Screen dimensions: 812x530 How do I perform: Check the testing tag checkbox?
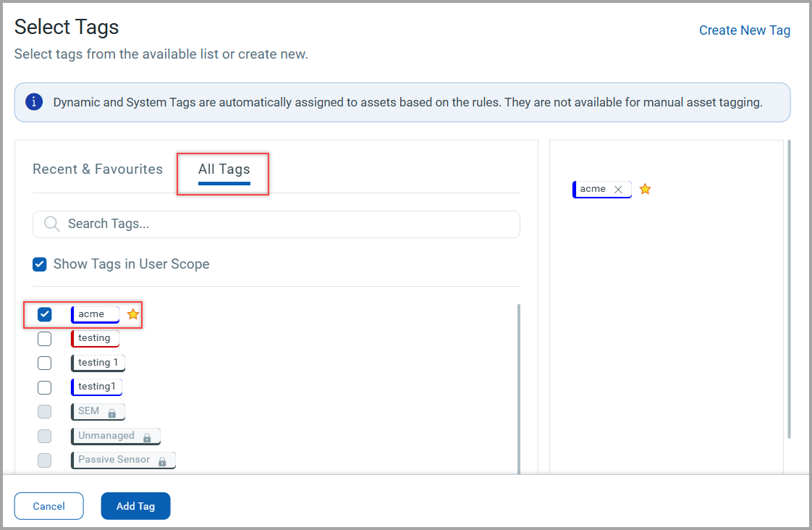[45, 339]
